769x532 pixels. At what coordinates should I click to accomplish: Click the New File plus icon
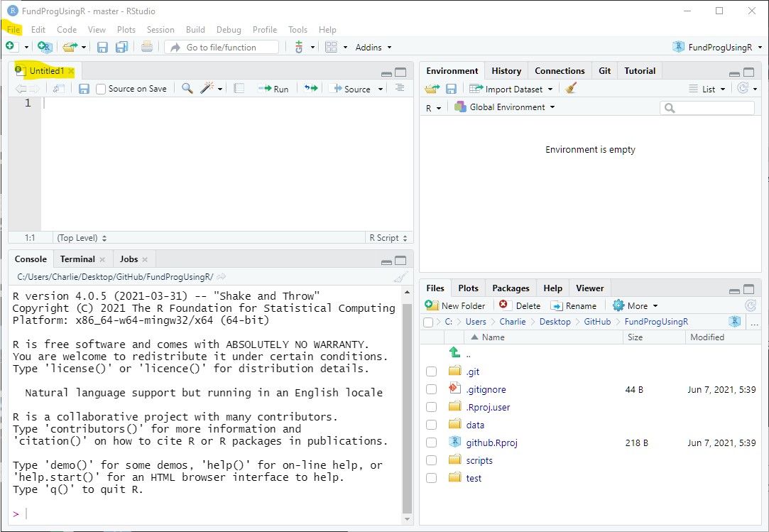(x=11, y=47)
